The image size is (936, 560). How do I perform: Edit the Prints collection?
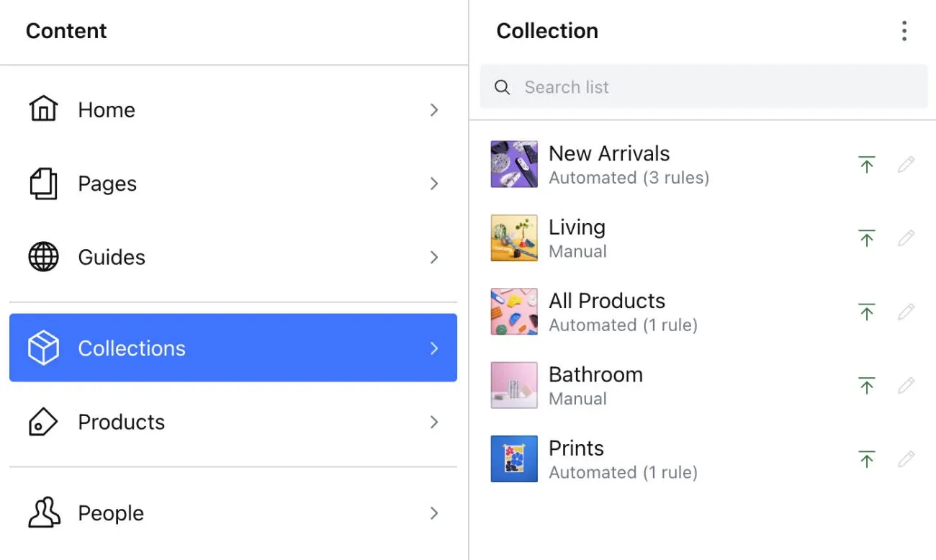point(906,459)
